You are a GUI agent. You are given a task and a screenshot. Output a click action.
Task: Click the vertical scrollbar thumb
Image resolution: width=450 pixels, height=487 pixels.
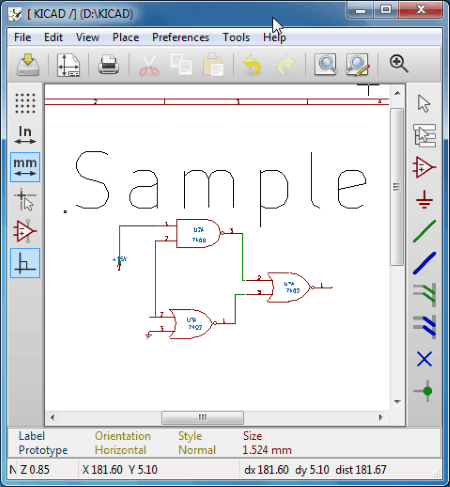[397, 187]
